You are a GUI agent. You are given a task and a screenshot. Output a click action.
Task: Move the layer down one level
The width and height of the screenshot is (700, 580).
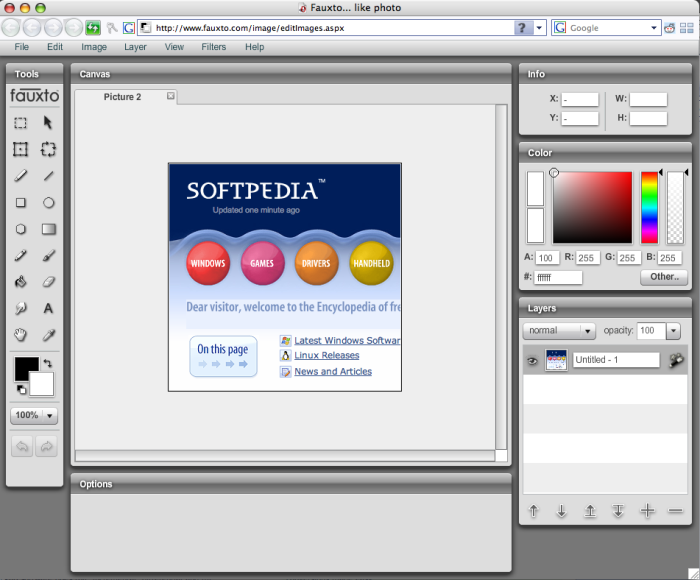pos(562,510)
